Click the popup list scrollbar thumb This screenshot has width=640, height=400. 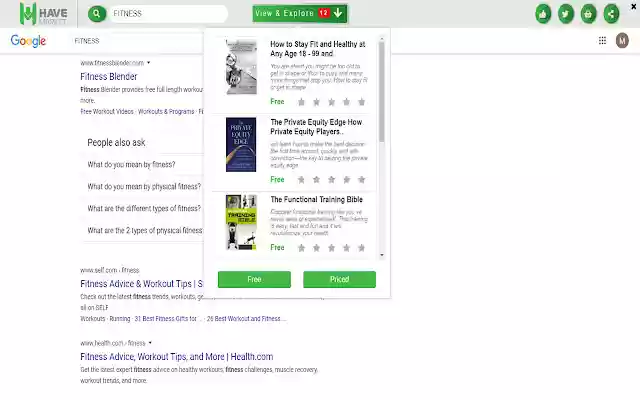[382, 92]
